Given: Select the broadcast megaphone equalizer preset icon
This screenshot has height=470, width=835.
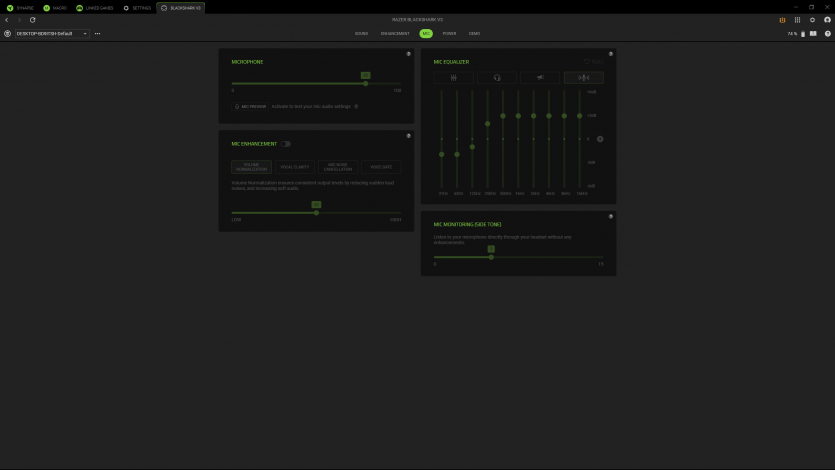Looking at the screenshot, I should [x=540, y=77].
